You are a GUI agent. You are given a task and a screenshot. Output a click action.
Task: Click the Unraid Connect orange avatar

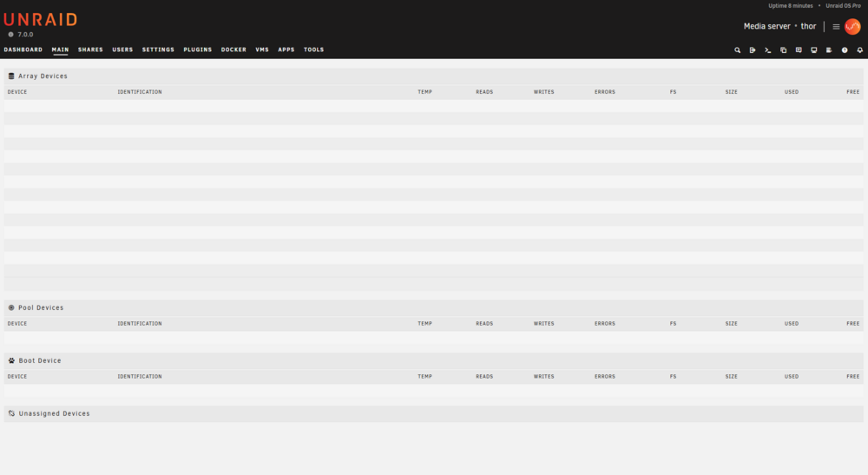tap(852, 27)
